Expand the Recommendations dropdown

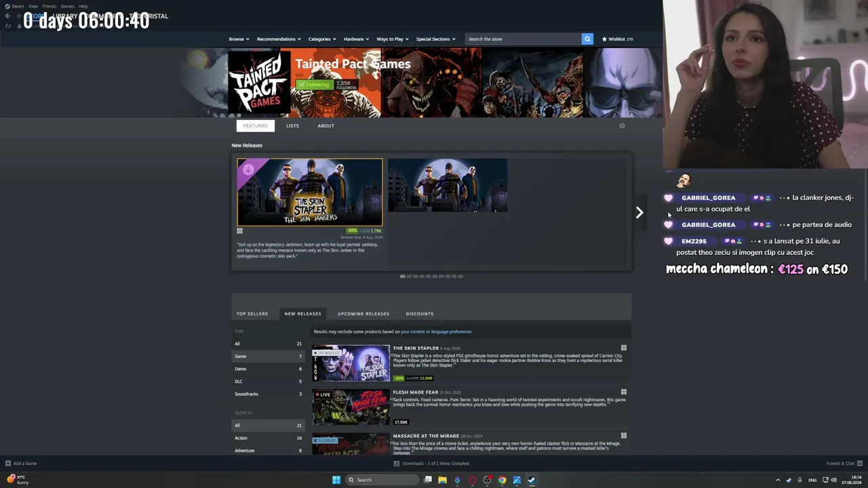pos(279,39)
